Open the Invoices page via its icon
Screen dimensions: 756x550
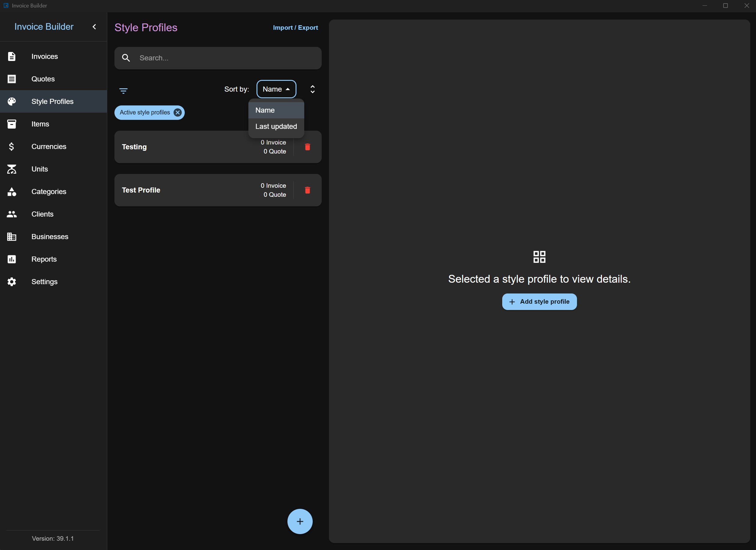click(12, 56)
